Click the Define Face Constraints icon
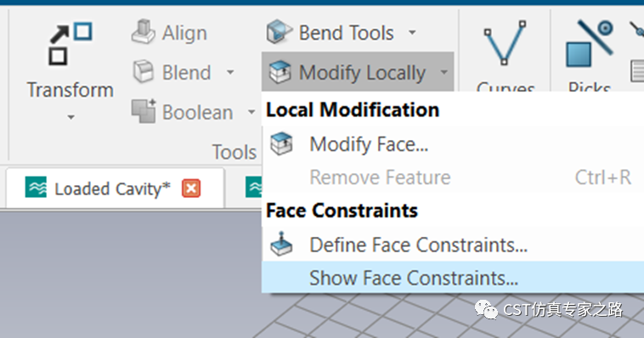 tap(281, 244)
